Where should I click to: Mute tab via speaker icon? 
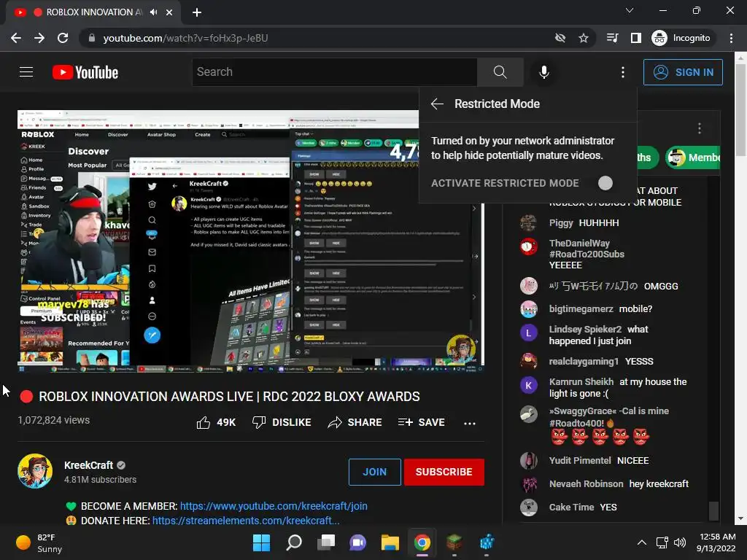(153, 12)
